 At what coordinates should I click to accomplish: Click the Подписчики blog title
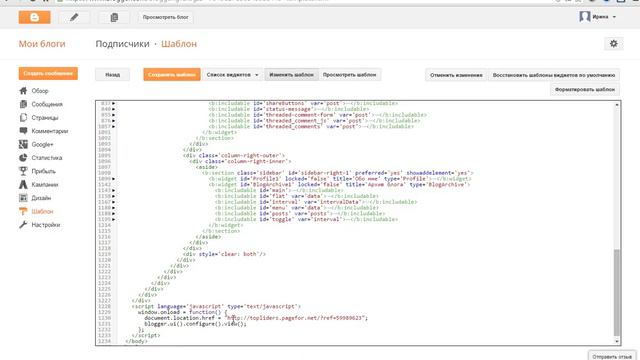(122, 44)
